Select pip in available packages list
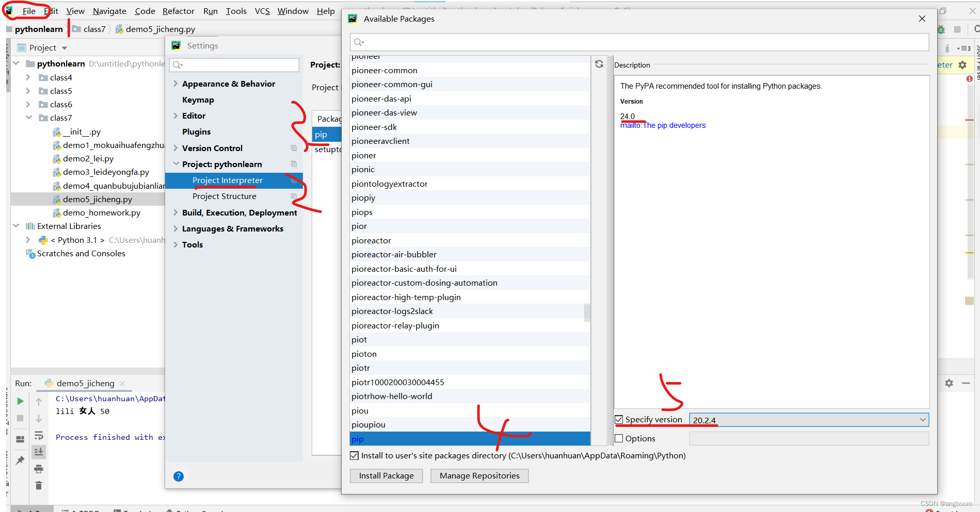The image size is (980, 512). point(470,439)
